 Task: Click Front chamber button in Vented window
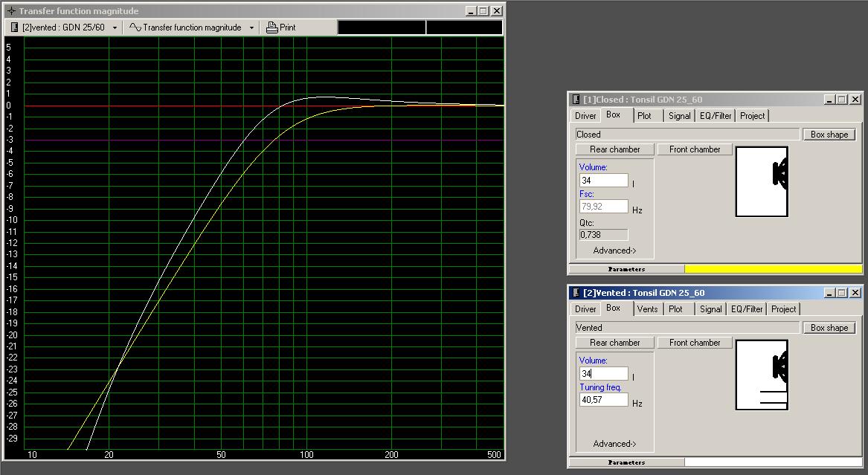click(695, 343)
